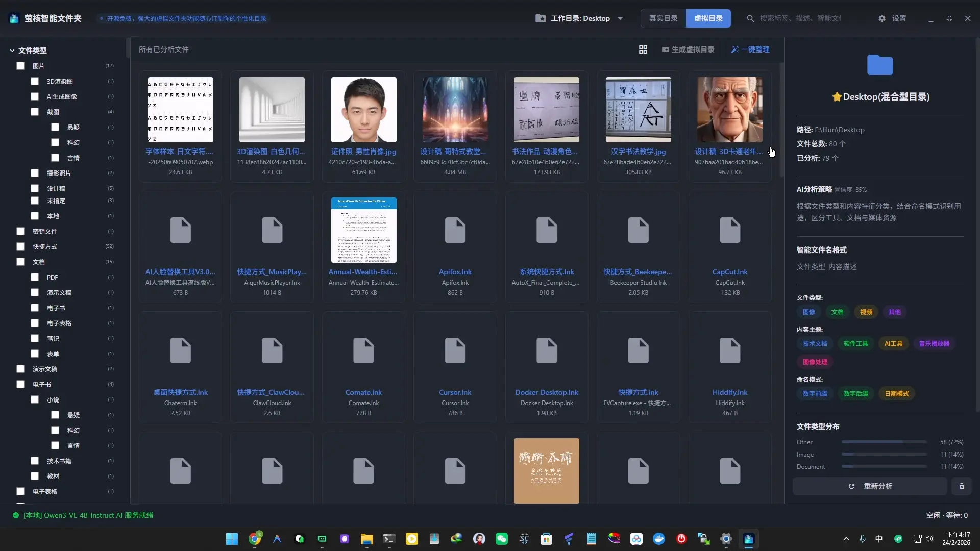
Task: Click the Apifox.lnk file icon
Action: pyautogui.click(x=455, y=230)
